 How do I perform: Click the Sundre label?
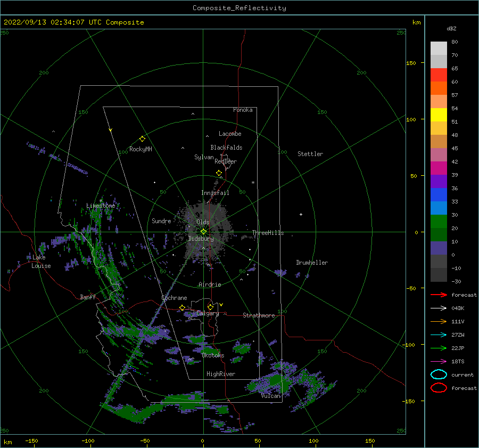pyautogui.click(x=161, y=221)
